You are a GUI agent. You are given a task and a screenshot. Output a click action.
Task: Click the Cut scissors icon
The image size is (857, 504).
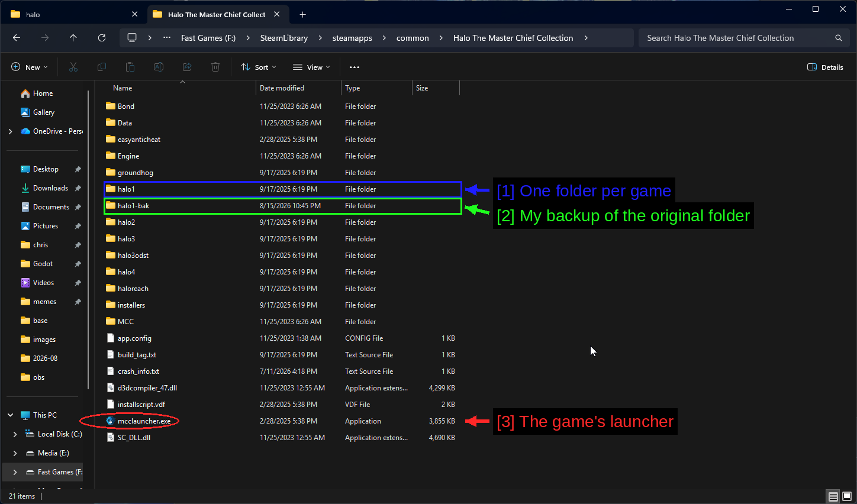(73, 67)
